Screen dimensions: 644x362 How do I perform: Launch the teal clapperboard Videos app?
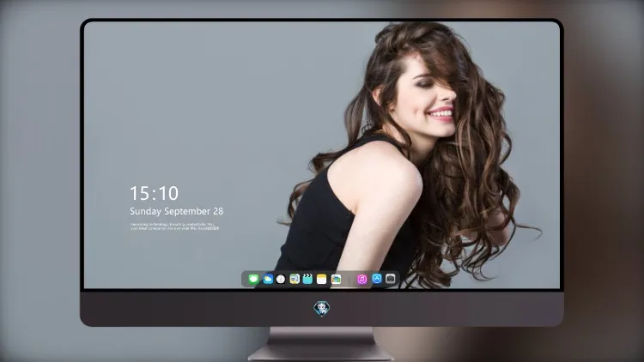point(307,279)
